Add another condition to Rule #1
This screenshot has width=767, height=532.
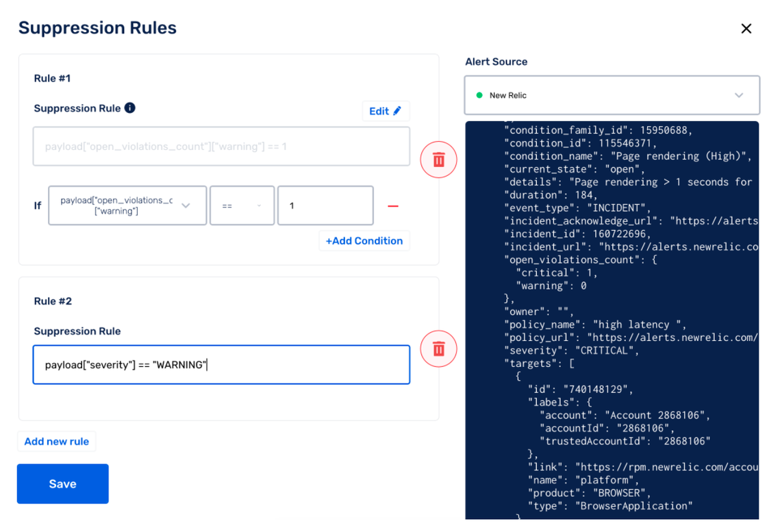tap(364, 240)
